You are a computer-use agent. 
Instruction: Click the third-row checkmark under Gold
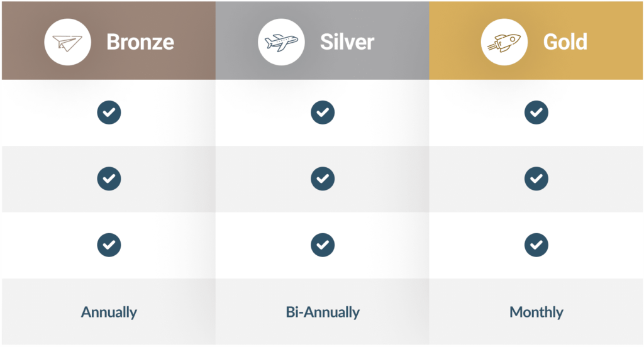point(536,244)
